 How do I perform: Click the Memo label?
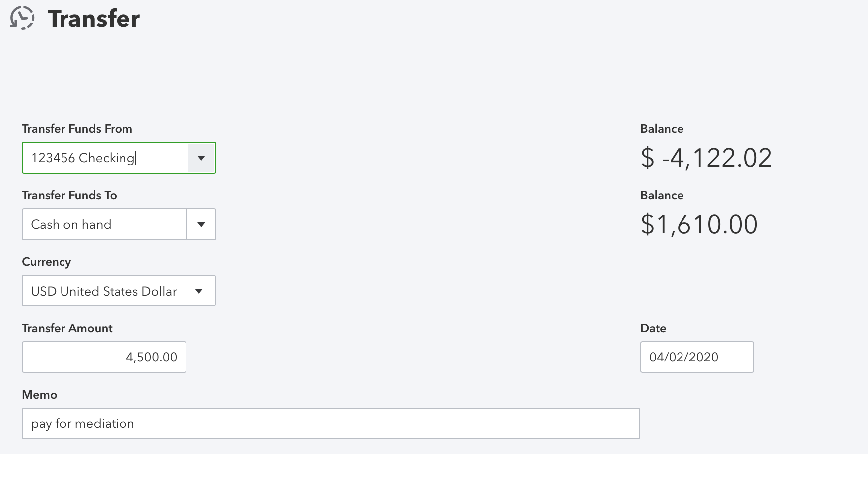tap(40, 395)
